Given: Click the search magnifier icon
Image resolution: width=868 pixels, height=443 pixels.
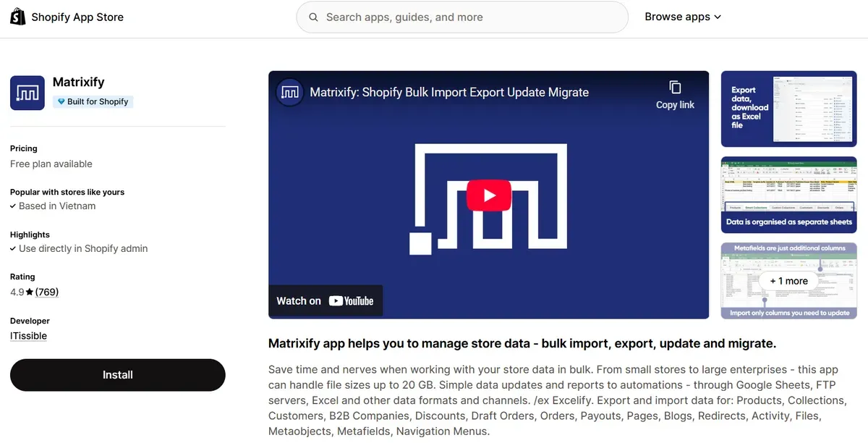Looking at the screenshot, I should (x=313, y=17).
